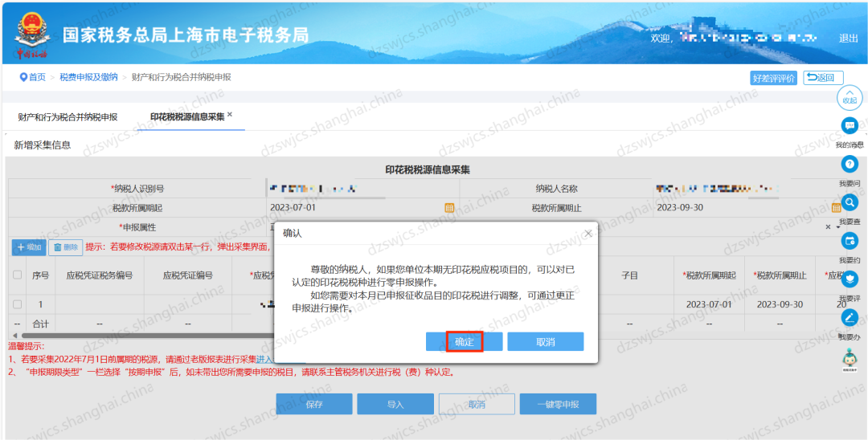
Task: Click row 1 税款所属期起 cell 2023-07-01
Action: [709, 304]
